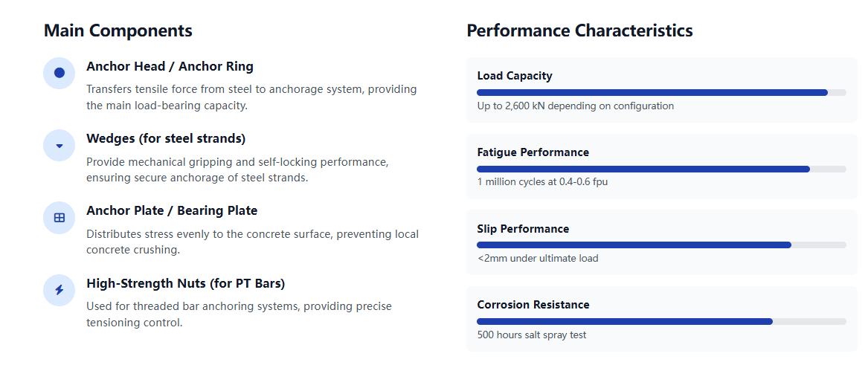Click the Fatigue Performance label
The height and width of the screenshot is (365, 868).
click(x=533, y=152)
